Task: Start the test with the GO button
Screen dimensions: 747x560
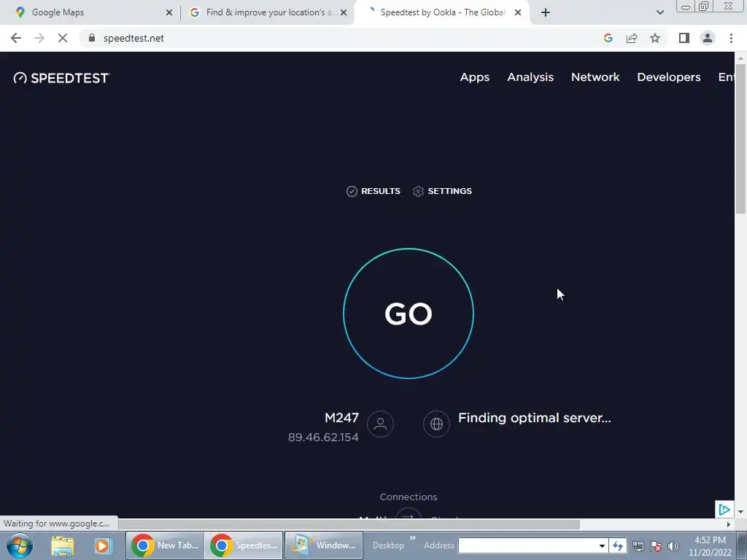Action: 409,314
